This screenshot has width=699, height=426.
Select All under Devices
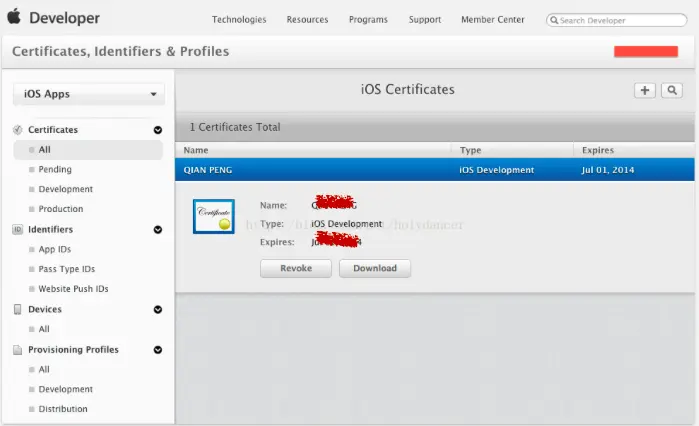tap(44, 329)
